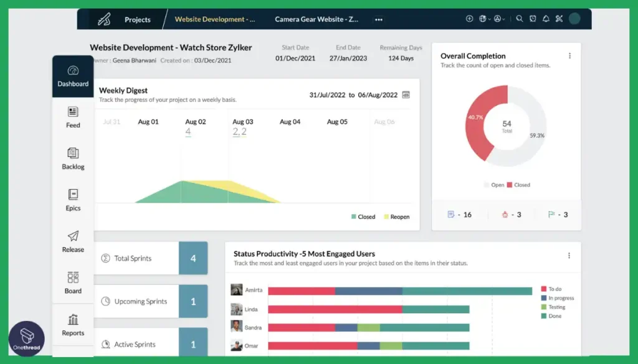Click the date range 31/Jul/2022 to 06/Aug/2022
The image size is (638, 364).
[353, 95]
